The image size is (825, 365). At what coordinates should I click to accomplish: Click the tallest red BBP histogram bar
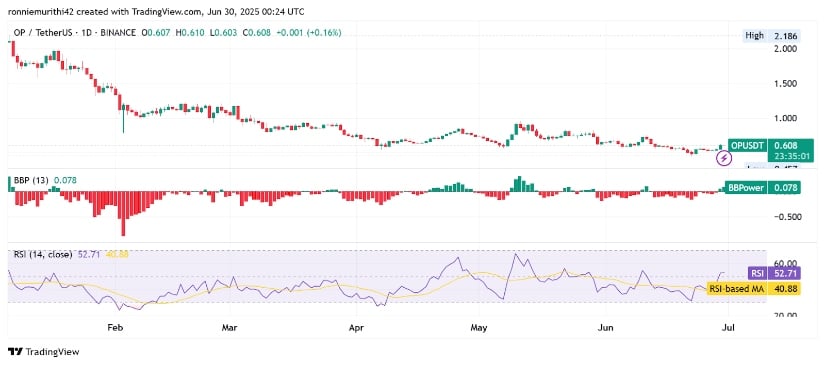tap(124, 214)
